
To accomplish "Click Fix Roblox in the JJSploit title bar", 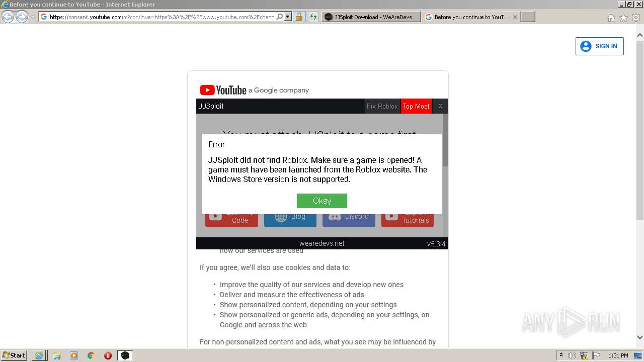I will pos(382,106).
